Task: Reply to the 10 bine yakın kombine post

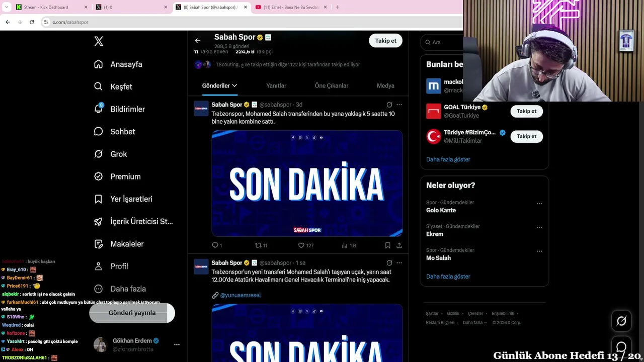Action: tap(217, 245)
